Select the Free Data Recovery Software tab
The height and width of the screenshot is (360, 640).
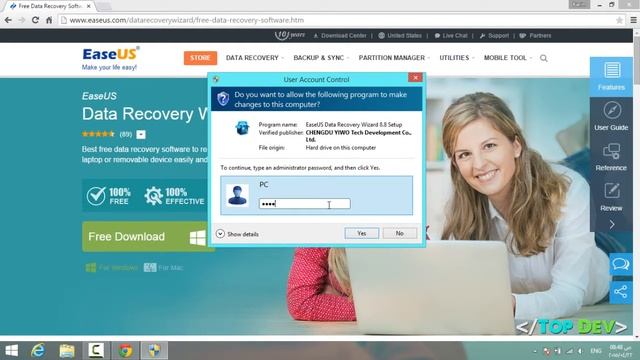(x=48, y=6)
